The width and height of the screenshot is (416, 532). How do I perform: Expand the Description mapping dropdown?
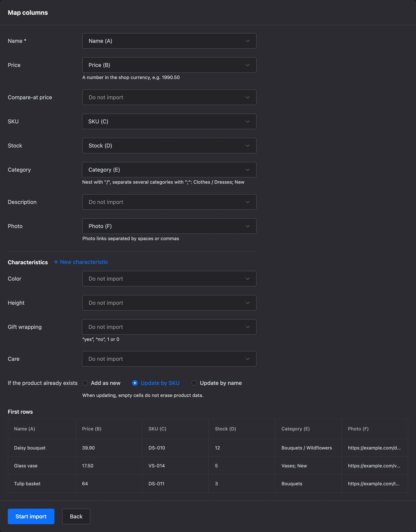click(x=169, y=202)
